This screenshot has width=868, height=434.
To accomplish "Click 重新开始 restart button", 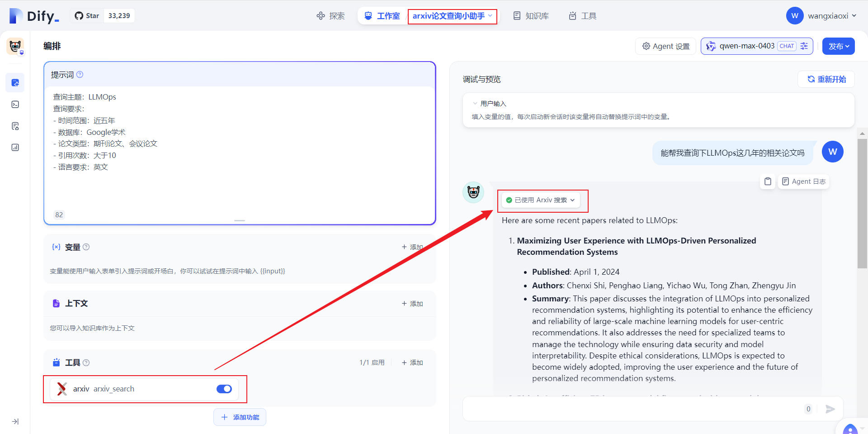I will click(x=826, y=79).
